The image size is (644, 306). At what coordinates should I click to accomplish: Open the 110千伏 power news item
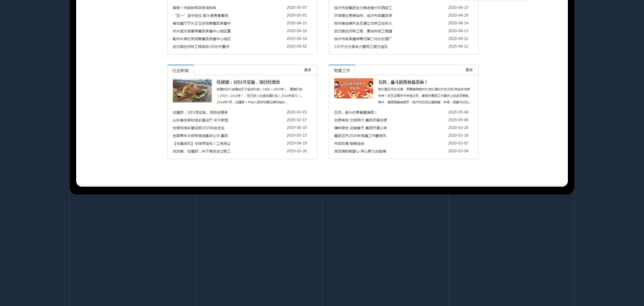(361, 47)
